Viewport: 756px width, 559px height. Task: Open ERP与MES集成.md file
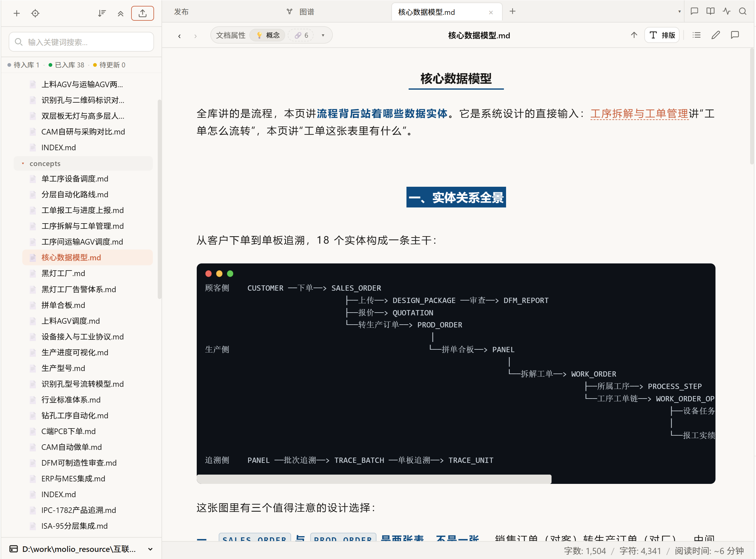[x=88, y=479]
